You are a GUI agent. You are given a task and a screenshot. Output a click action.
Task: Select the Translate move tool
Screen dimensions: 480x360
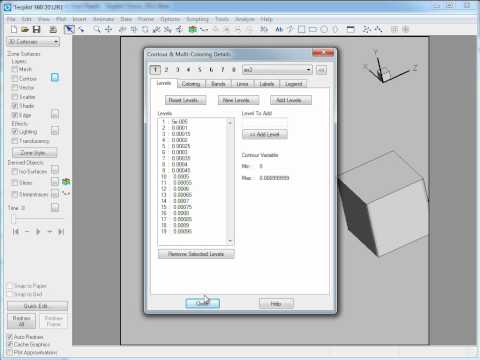click(x=108, y=29)
